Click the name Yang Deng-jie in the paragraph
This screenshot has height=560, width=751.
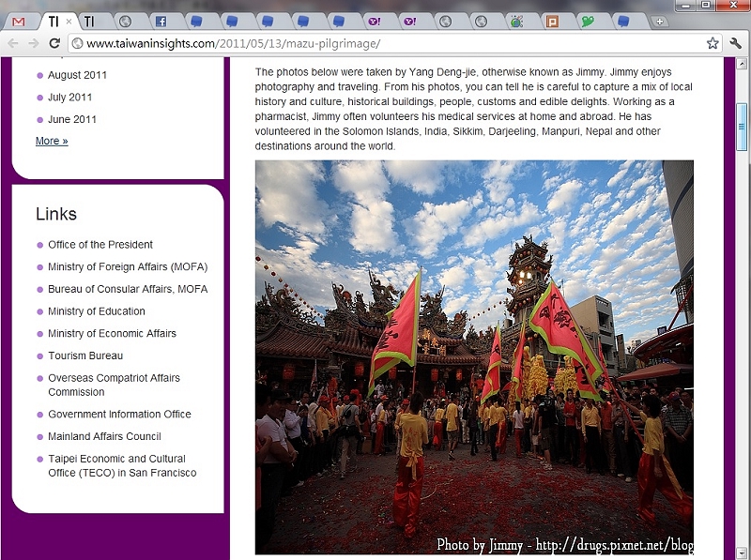442,72
